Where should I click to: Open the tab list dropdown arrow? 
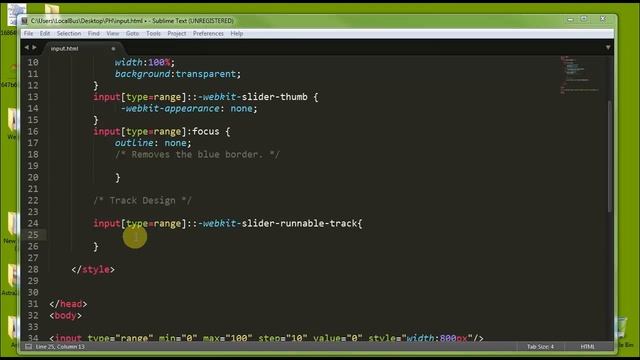pyautogui.click(x=608, y=48)
